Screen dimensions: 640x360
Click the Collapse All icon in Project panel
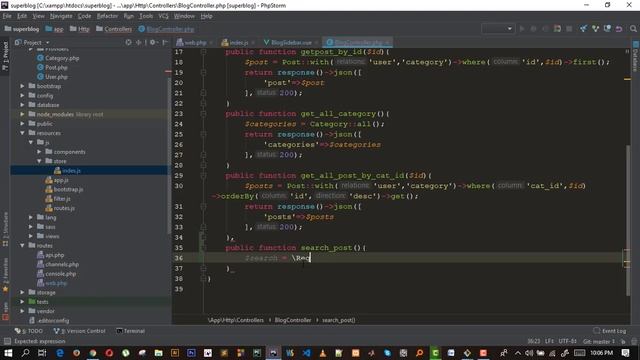[139, 42]
